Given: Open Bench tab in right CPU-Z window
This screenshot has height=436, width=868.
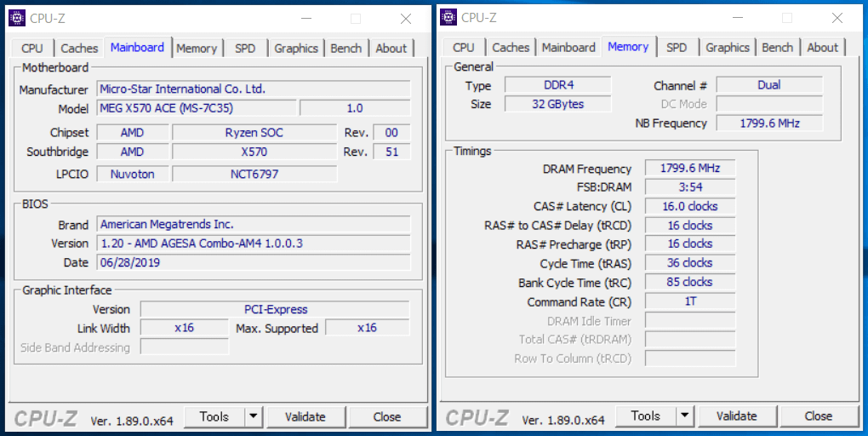Looking at the screenshot, I should point(777,48).
